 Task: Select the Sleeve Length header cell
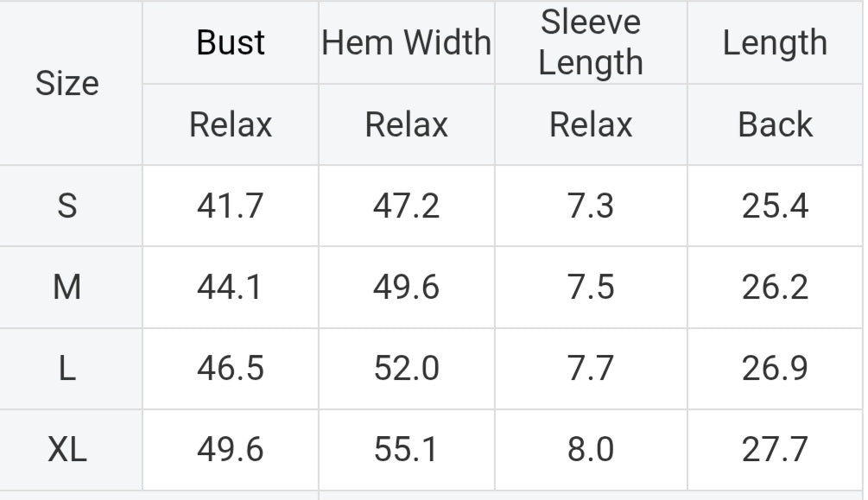[x=591, y=42]
